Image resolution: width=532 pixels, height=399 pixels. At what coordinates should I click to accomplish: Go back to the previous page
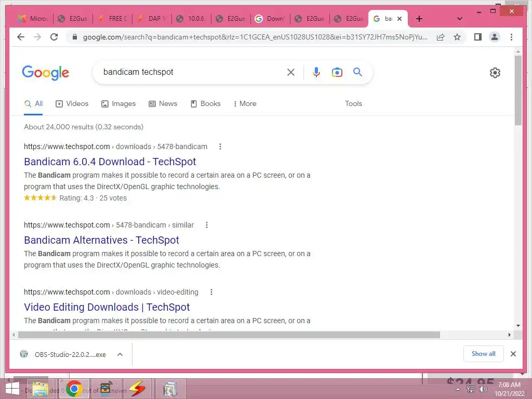tap(21, 37)
